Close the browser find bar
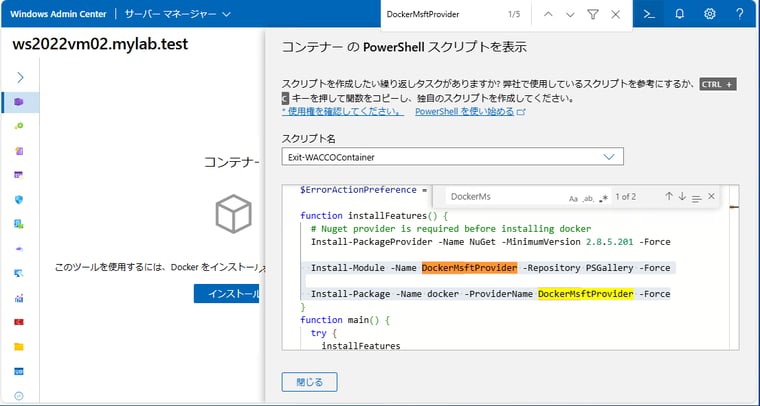 tap(616, 15)
